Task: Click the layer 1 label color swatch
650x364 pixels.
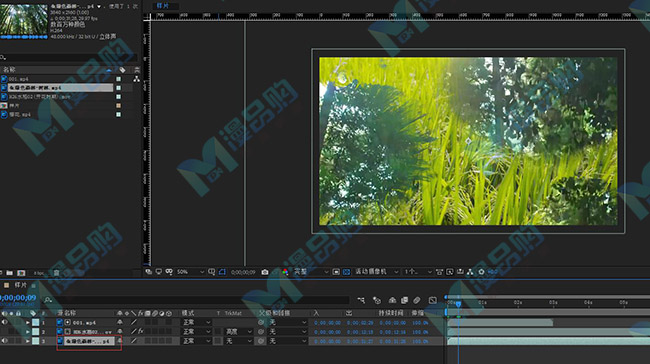Action: pos(36,322)
